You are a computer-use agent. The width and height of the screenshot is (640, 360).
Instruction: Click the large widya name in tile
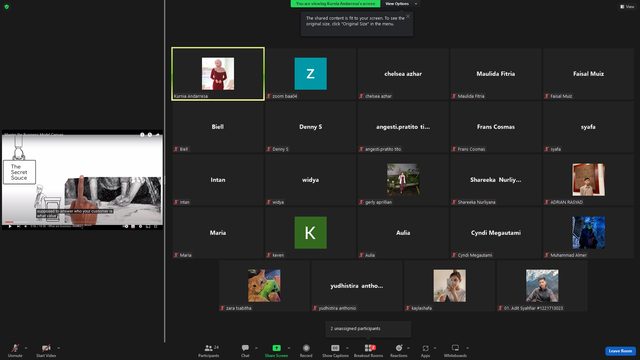click(311, 180)
